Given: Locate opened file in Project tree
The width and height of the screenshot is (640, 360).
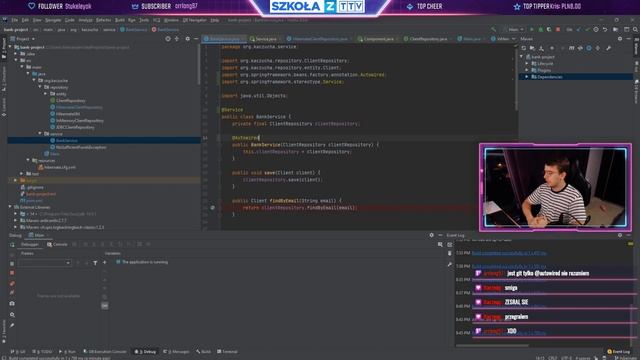Looking at the screenshot, I should coord(168,39).
